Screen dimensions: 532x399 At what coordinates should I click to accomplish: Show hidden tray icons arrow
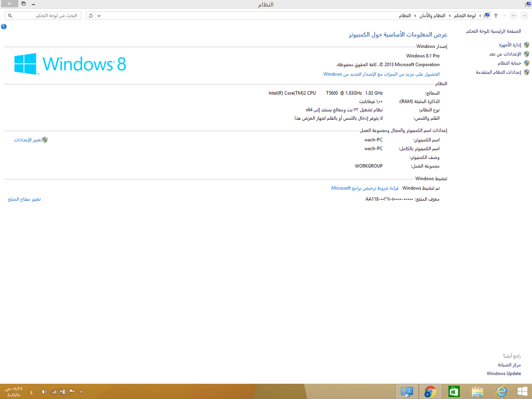pos(81,392)
